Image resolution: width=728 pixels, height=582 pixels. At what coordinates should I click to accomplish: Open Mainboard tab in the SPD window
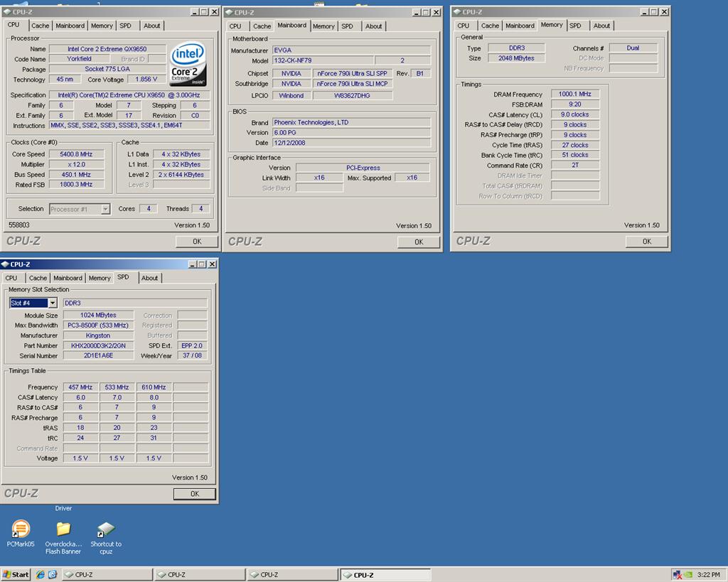(68, 278)
